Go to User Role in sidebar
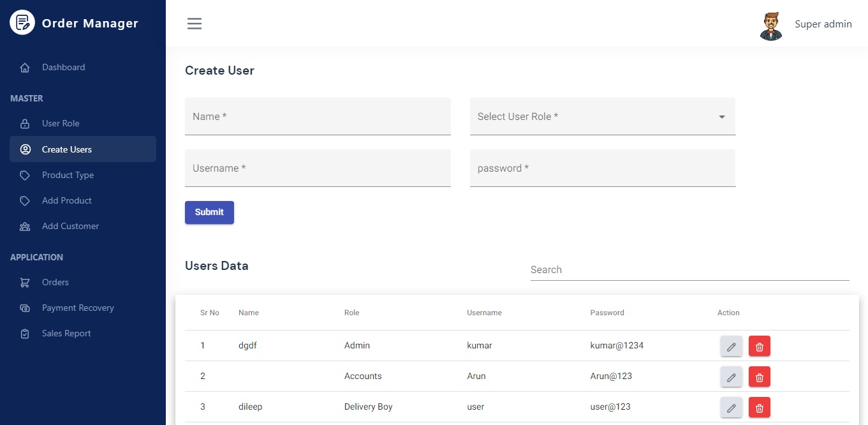The height and width of the screenshot is (425, 868). click(61, 124)
